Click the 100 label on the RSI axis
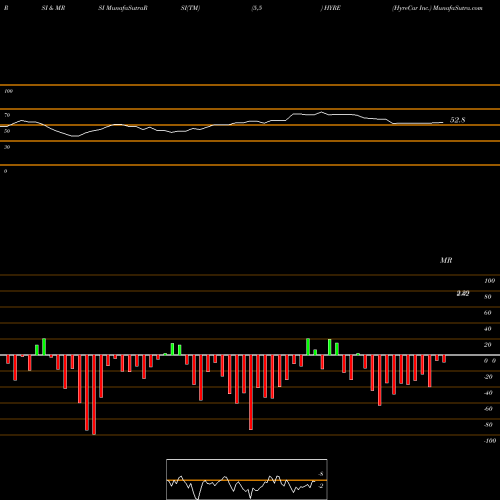The image size is (500, 500). [x=8, y=91]
